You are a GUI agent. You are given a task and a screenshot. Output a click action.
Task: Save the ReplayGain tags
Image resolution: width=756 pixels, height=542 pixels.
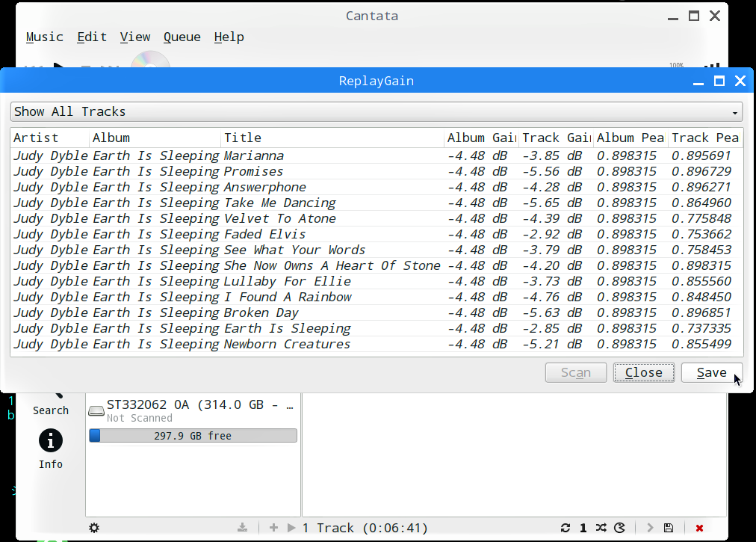[x=712, y=372]
